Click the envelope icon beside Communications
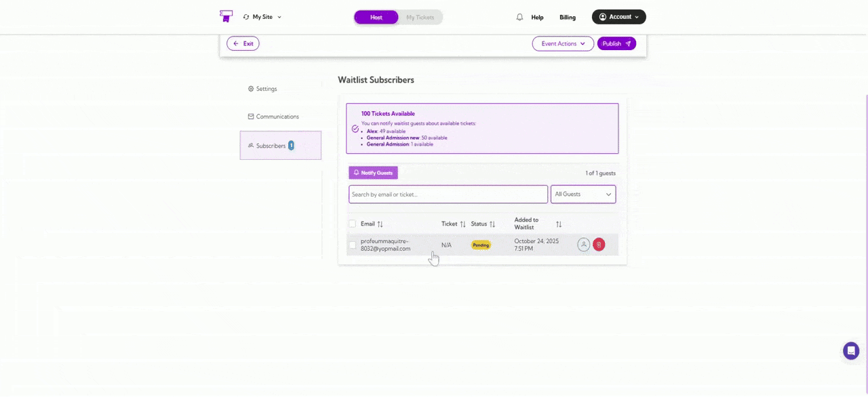 click(250, 117)
